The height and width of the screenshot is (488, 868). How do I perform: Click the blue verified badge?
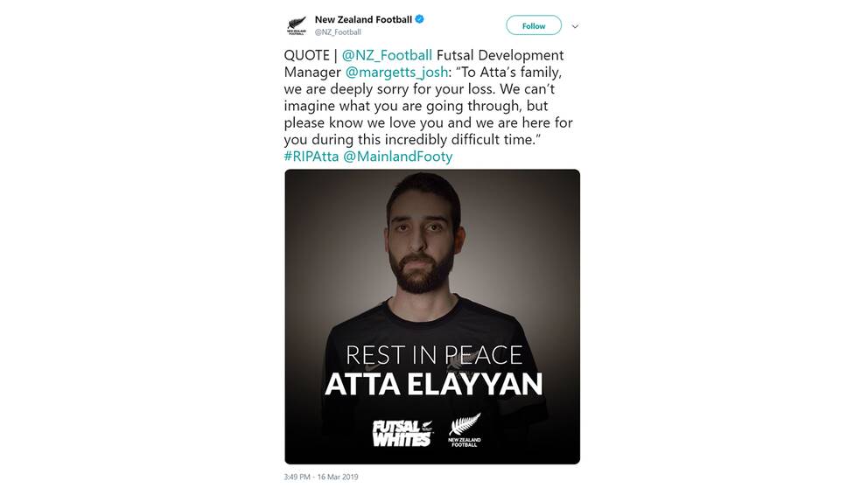420,19
